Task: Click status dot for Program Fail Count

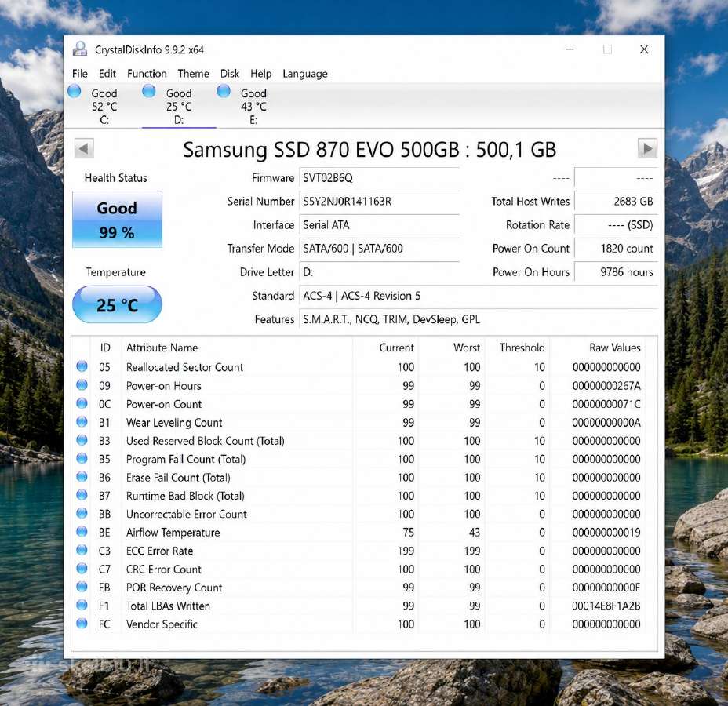Action: (82, 458)
